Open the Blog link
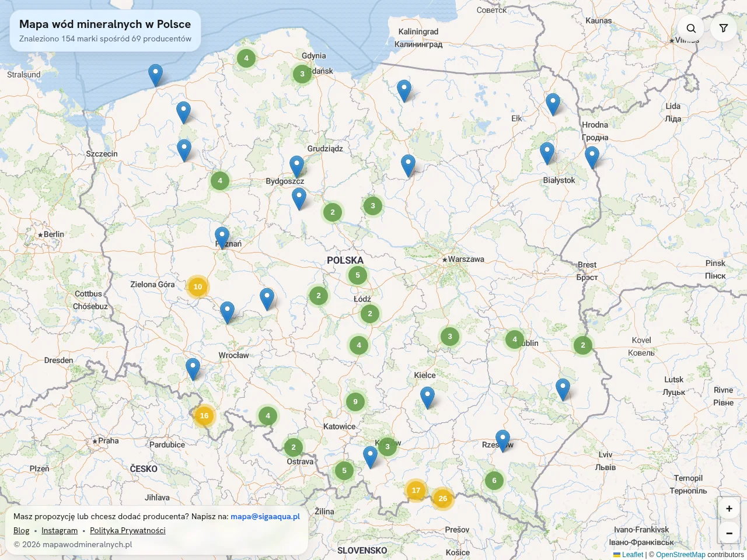 tap(22, 530)
